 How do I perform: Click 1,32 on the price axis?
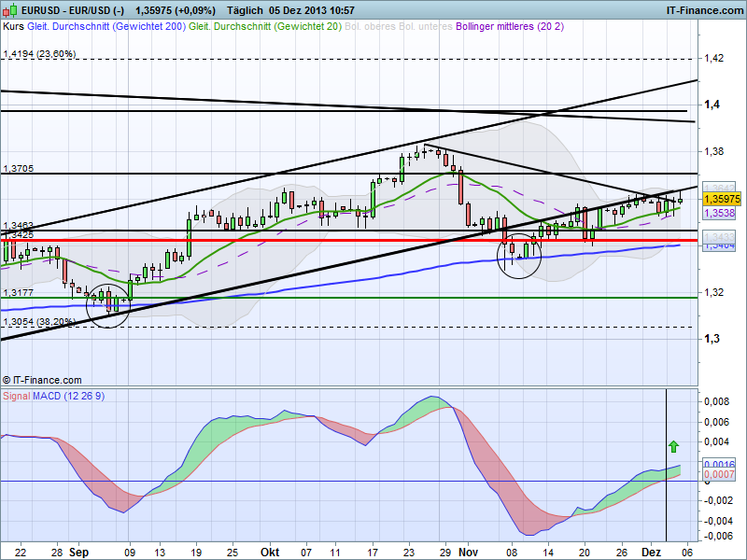tap(713, 292)
